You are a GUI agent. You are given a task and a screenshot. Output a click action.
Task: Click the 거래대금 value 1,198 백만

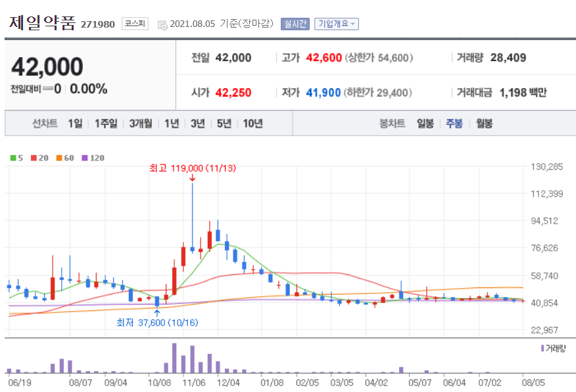[523, 93]
